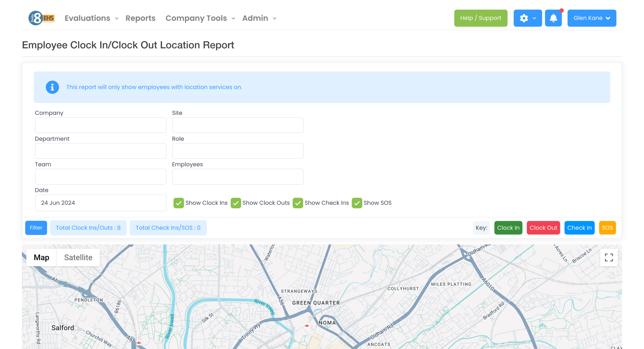Click the Evalu8 EHS logo

42,18
